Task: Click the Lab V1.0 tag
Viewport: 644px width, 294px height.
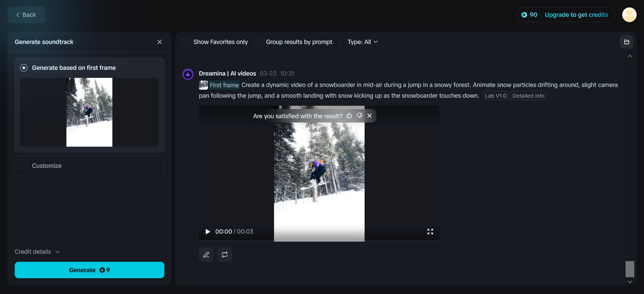Action: 496,96
